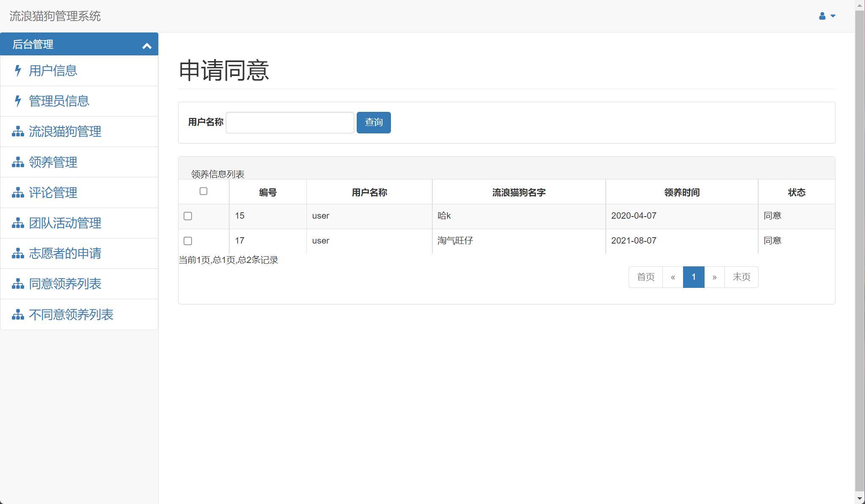The width and height of the screenshot is (865, 504).
Task: Select the sitemap icon beside 流浪猫狗管理
Action: [17, 131]
